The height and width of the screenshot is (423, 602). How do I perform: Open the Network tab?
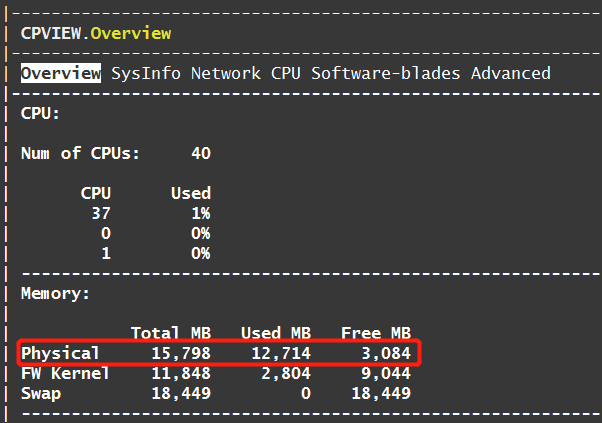click(226, 73)
